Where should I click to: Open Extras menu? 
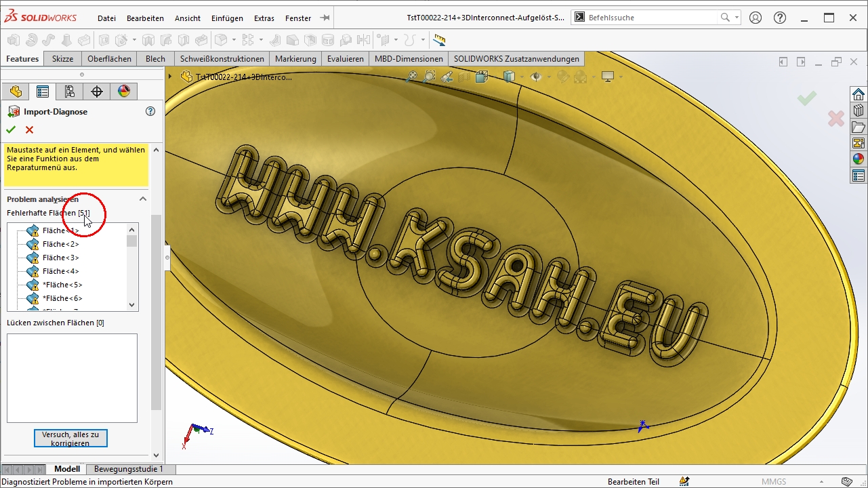tap(264, 18)
